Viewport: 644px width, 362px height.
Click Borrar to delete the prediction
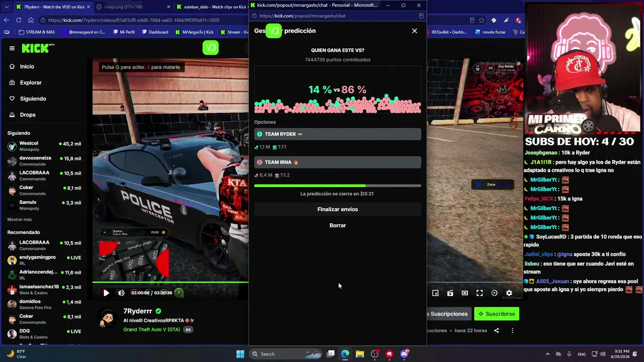coord(338,225)
